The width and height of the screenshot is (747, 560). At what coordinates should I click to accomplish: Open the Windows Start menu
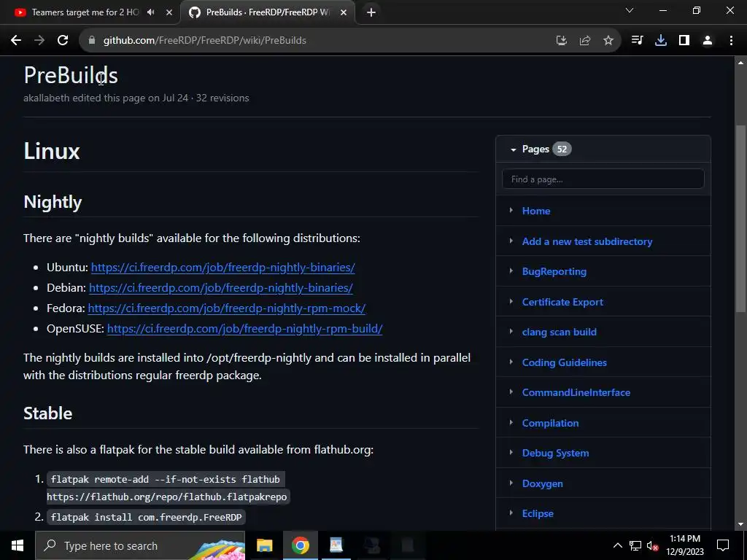18,545
